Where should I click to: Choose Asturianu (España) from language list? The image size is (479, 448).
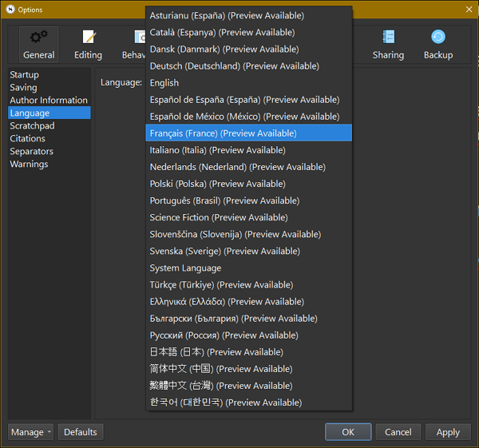pos(248,16)
